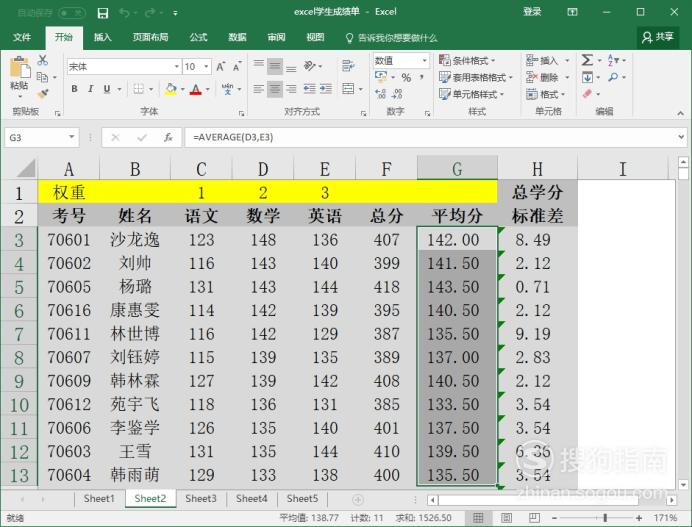This screenshot has width=692, height=527.
Task: Click the decrease indent icon
Action: tap(309, 89)
